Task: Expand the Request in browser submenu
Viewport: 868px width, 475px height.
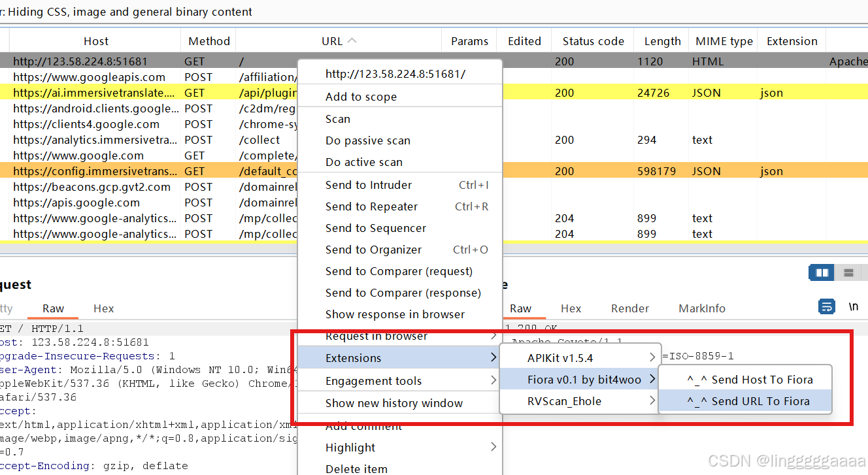Action: (400, 336)
